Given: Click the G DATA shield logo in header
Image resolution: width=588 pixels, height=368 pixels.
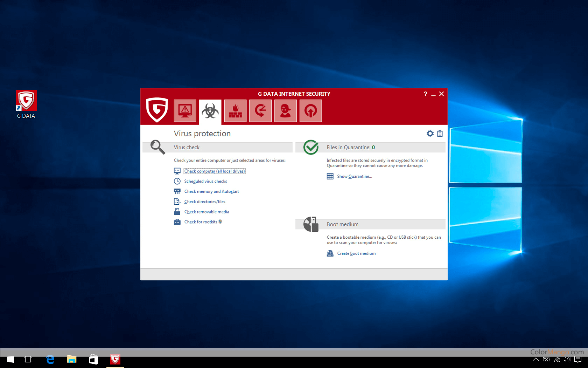Looking at the screenshot, I should (157, 110).
